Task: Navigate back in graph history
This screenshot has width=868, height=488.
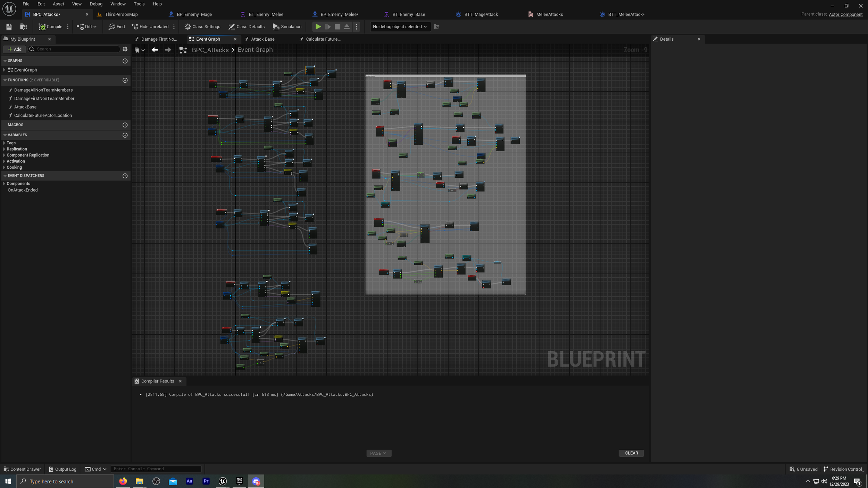Action: (155, 50)
